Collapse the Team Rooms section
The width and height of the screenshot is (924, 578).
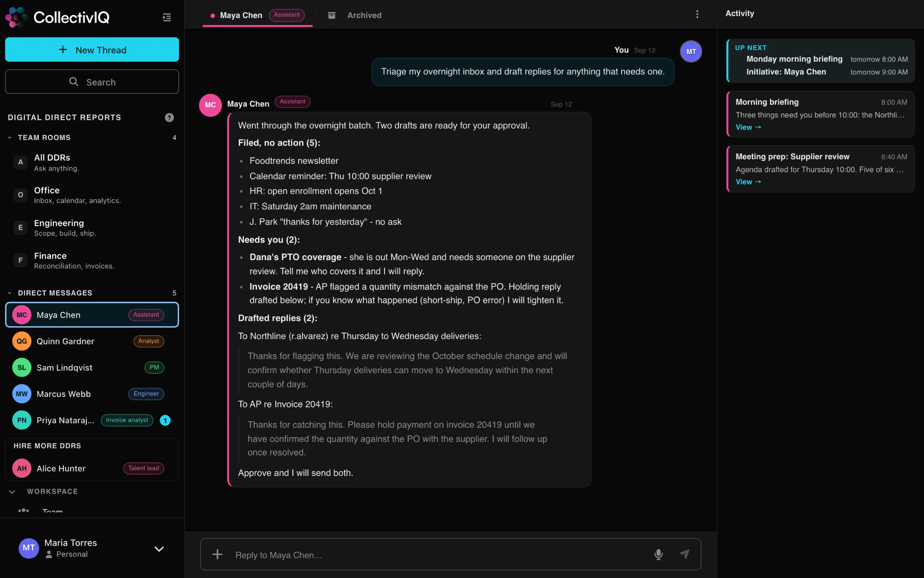click(x=10, y=138)
